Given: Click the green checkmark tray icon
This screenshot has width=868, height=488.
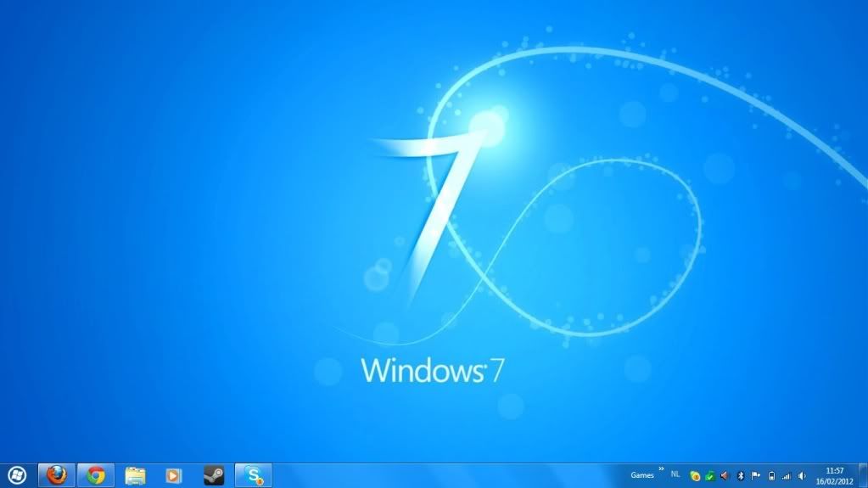Looking at the screenshot, I should [710, 476].
